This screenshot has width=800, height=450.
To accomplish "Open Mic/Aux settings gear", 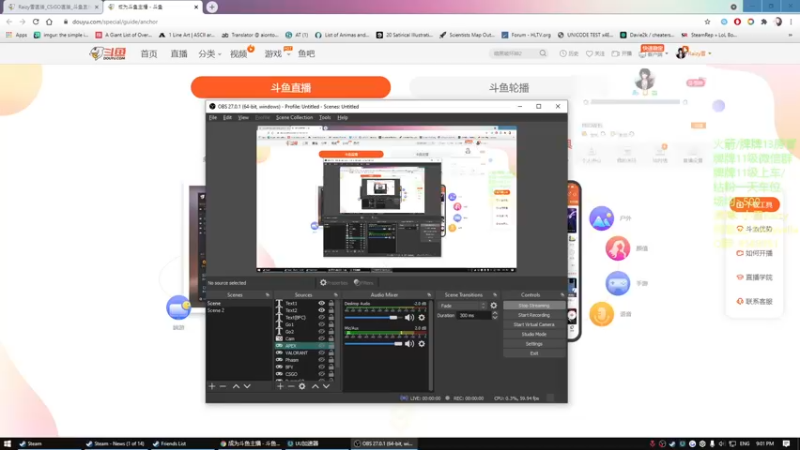I will 421,344.
